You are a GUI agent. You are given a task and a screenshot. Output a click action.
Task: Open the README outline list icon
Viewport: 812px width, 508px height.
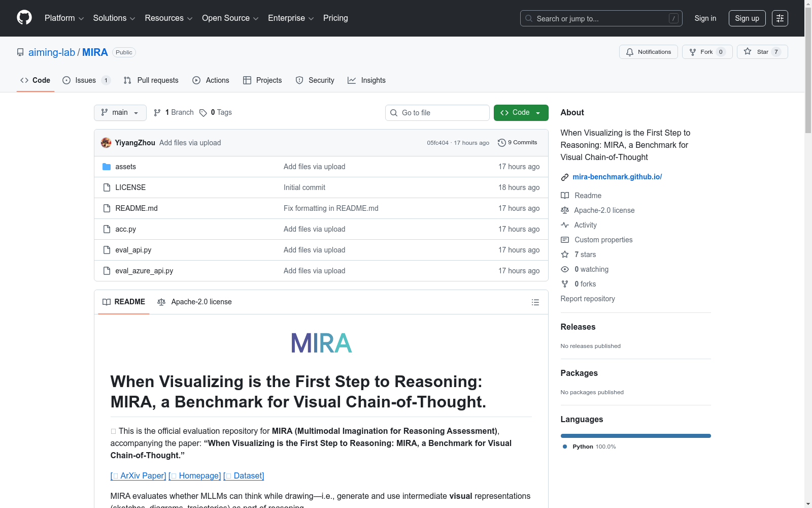[535, 302]
